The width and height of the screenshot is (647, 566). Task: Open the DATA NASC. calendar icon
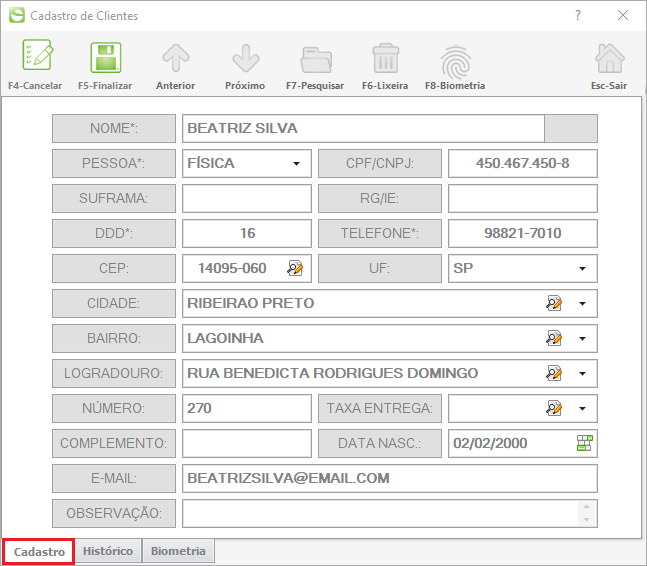click(585, 443)
